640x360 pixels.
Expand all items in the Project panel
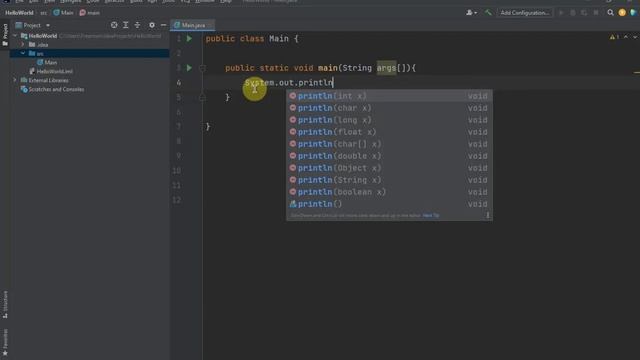tap(126, 25)
